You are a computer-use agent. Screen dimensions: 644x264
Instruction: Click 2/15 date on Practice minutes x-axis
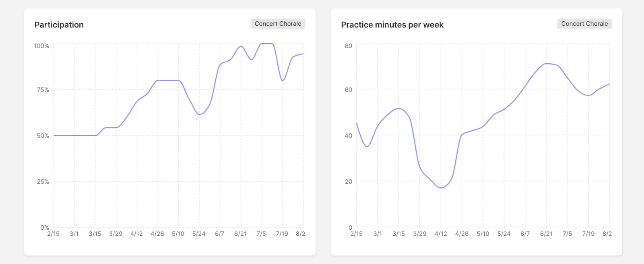point(356,234)
